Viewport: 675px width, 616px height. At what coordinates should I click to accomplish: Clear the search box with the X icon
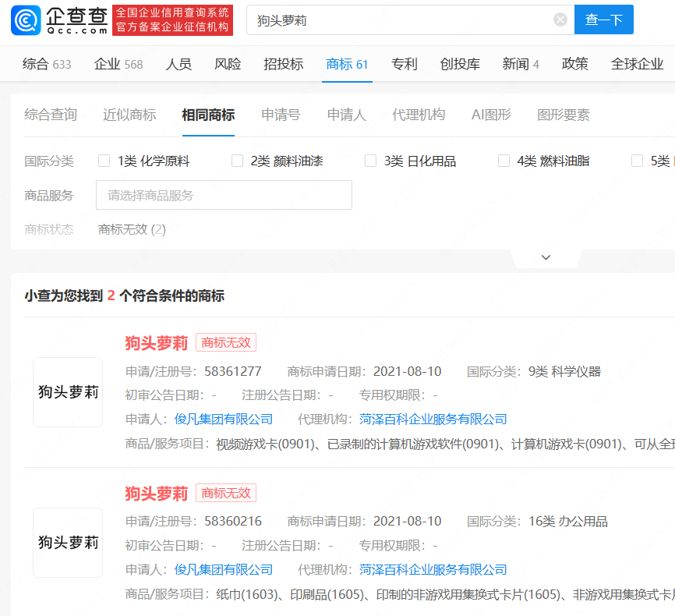pos(560,19)
